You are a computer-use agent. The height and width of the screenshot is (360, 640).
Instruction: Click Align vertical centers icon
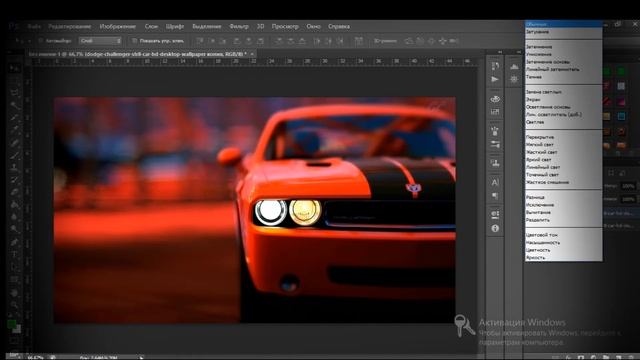tap(211, 41)
